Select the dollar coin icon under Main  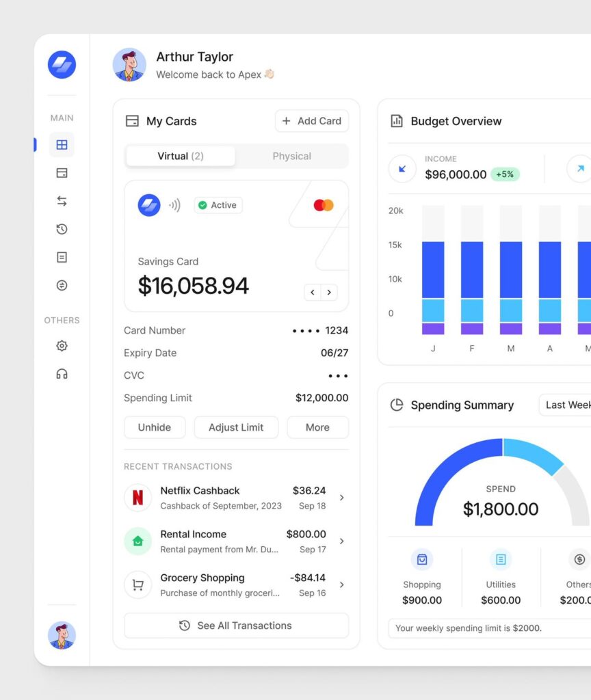(x=62, y=285)
